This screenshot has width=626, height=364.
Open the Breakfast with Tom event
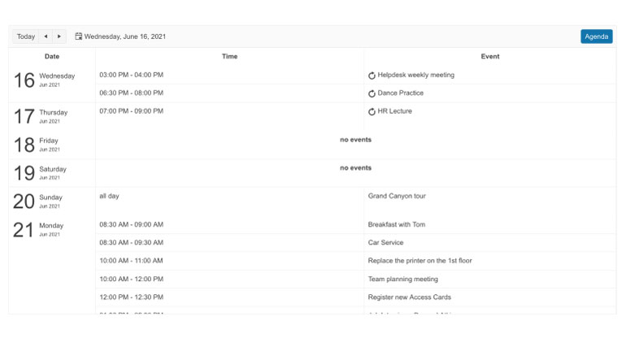397,224
